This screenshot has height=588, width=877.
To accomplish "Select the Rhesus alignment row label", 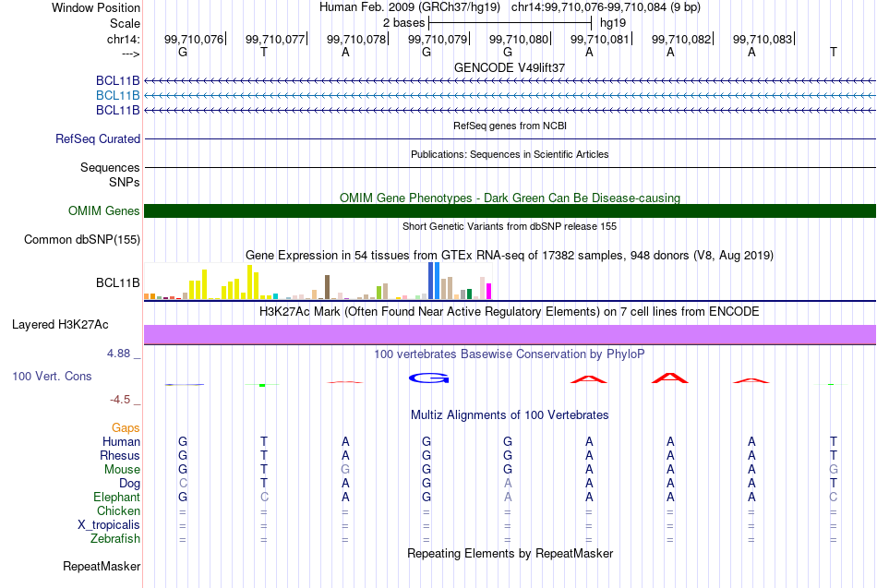I will click(120, 455).
